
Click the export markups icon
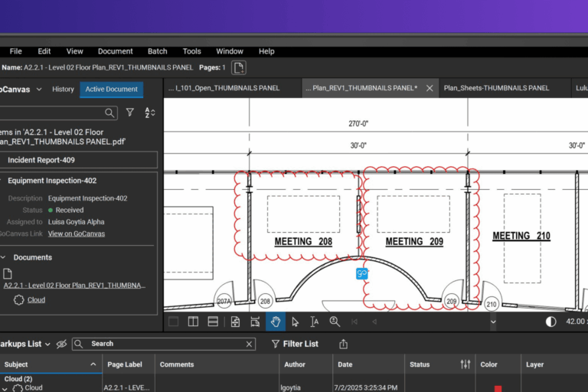[x=344, y=345]
